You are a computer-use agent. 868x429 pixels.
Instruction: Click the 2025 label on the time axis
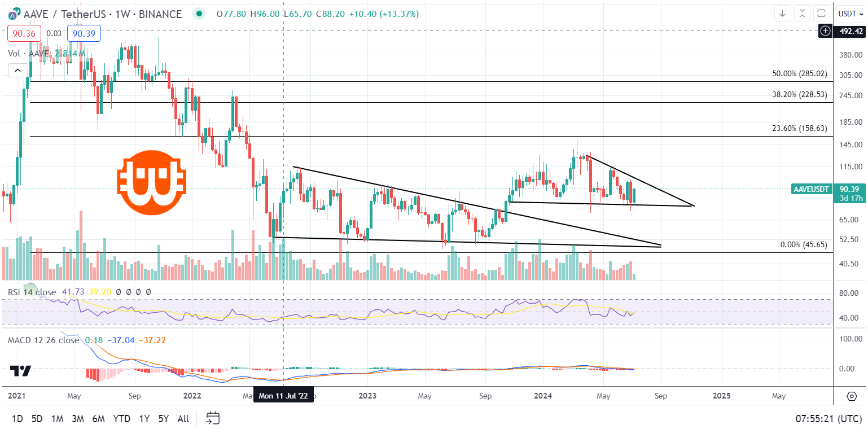(x=721, y=396)
